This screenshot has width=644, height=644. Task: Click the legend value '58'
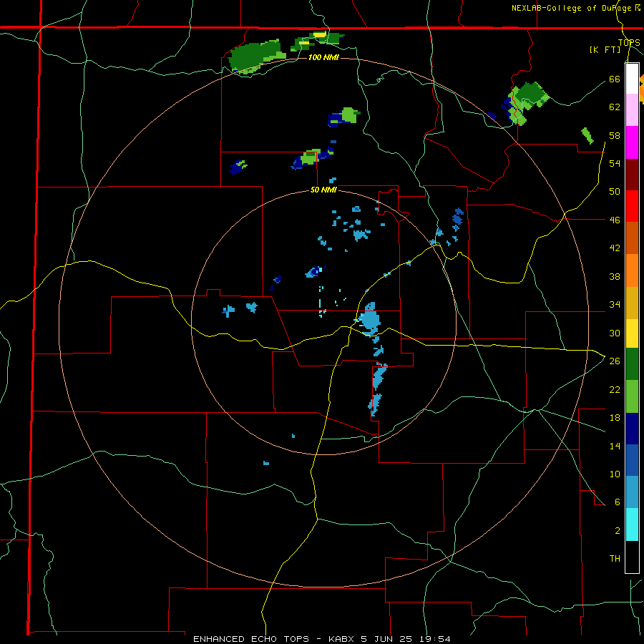[x=615, y=135]
